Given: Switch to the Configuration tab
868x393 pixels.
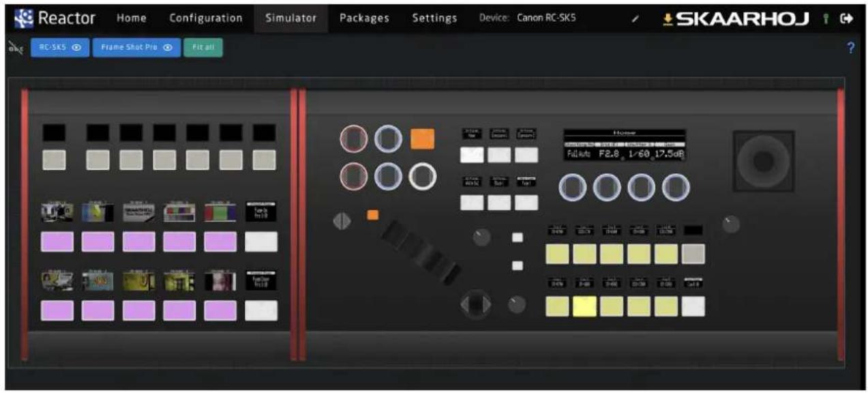Looking at the screenshot, I should pos(205,18).
